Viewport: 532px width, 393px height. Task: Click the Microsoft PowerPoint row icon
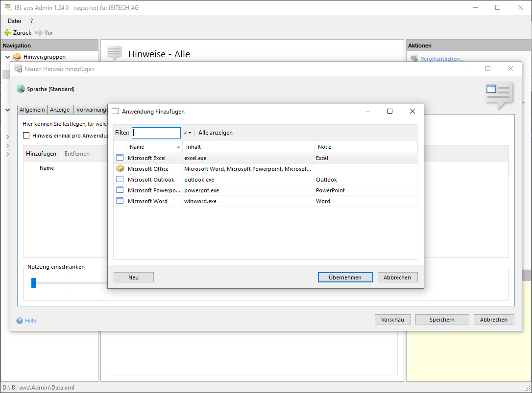point(120,190)
